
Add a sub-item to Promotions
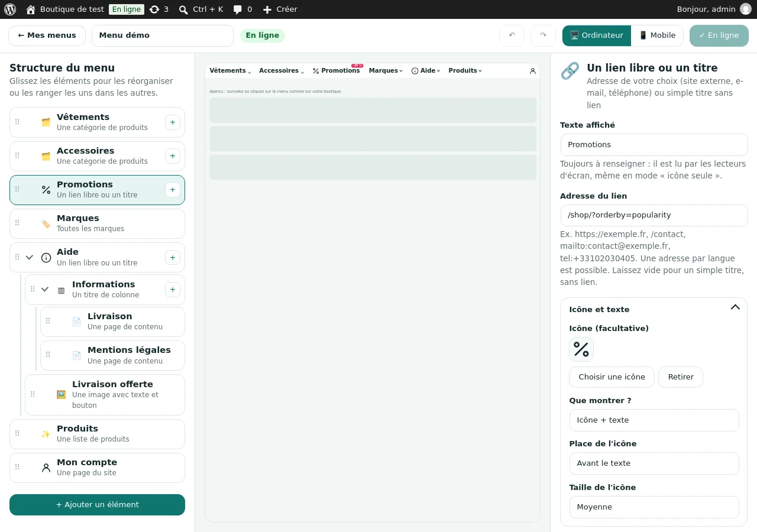173,190
